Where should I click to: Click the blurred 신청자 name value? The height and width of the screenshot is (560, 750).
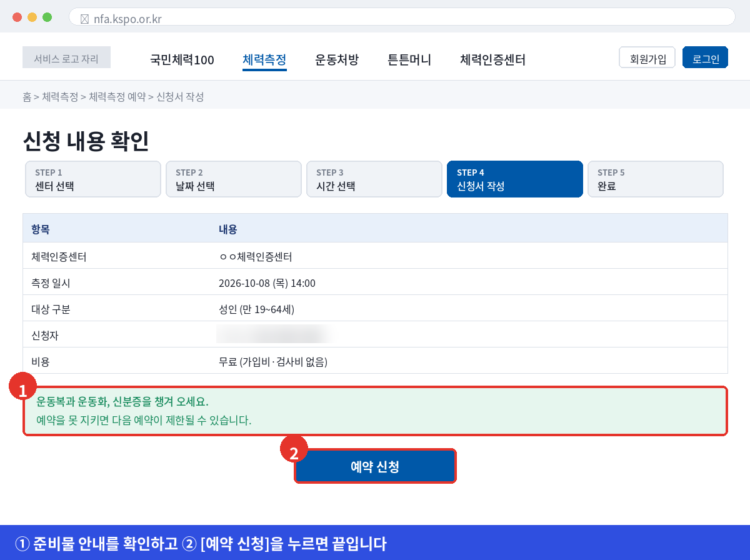click(273, 334)
